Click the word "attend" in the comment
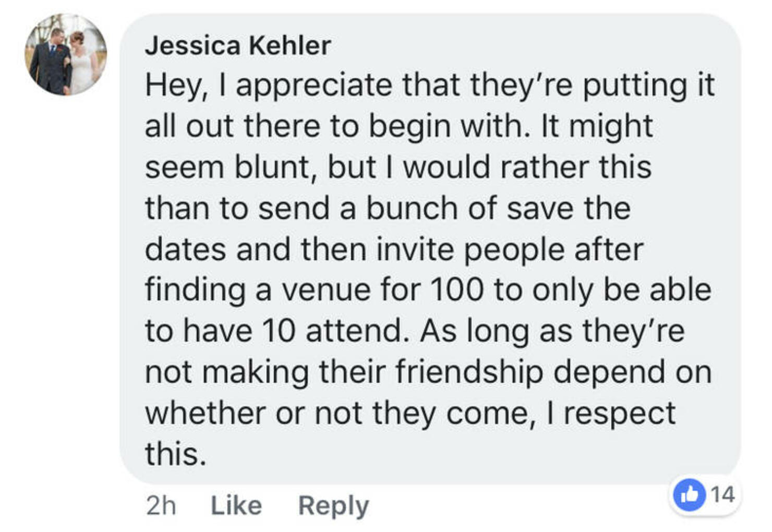The height and width of the screenshot is (532, 772). (355, 331)
